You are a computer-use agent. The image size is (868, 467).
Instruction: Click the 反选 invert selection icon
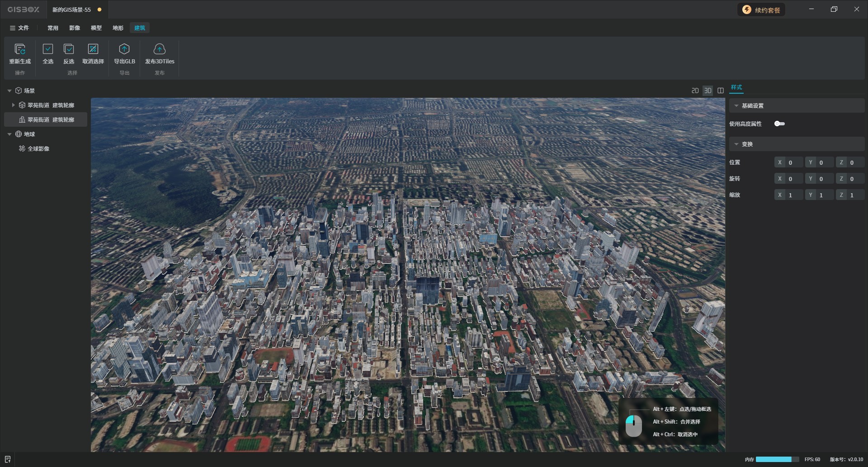pyautogui.click(x=69, y=49)
